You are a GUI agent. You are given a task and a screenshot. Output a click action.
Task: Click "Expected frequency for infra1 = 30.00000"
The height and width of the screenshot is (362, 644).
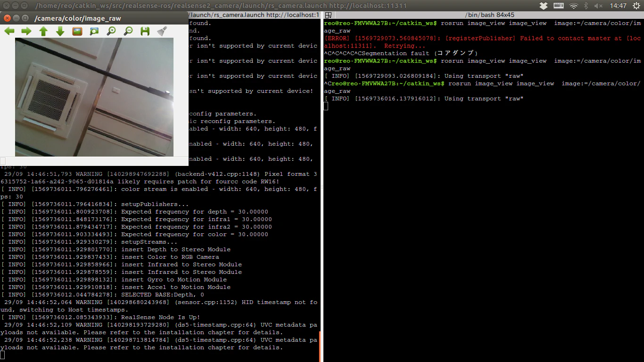click(136, 219)
